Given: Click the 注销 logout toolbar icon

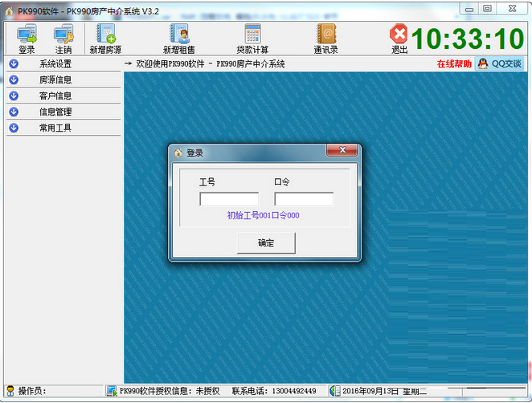Looking at the screenshot, I should 63,34.
